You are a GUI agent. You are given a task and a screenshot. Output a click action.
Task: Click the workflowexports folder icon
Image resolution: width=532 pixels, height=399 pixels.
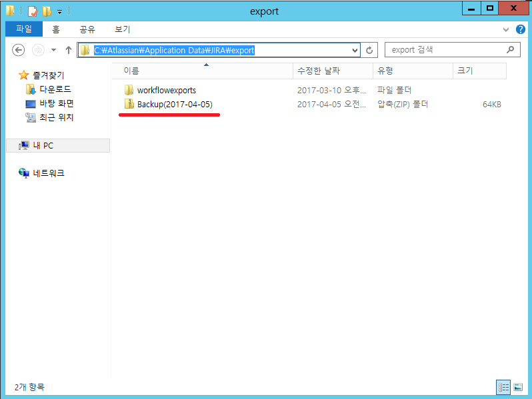click(129, 90)
